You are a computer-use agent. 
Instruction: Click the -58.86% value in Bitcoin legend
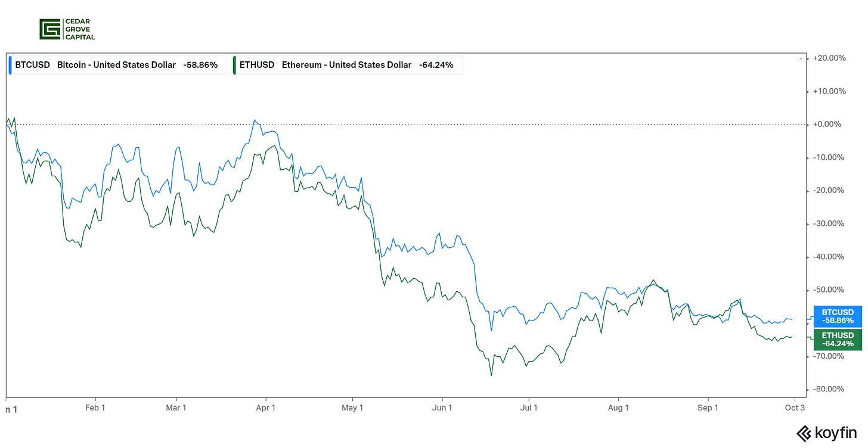[199, 65]
